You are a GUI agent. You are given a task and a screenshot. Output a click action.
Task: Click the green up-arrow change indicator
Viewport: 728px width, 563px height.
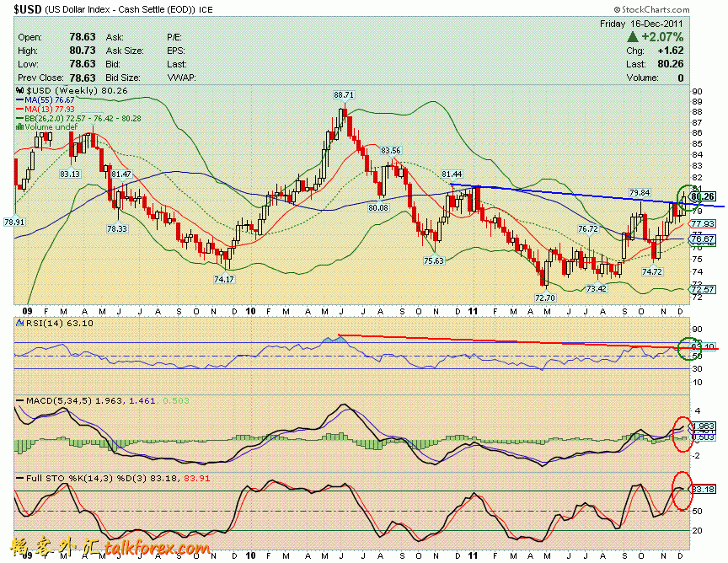(x=632, y=37)
